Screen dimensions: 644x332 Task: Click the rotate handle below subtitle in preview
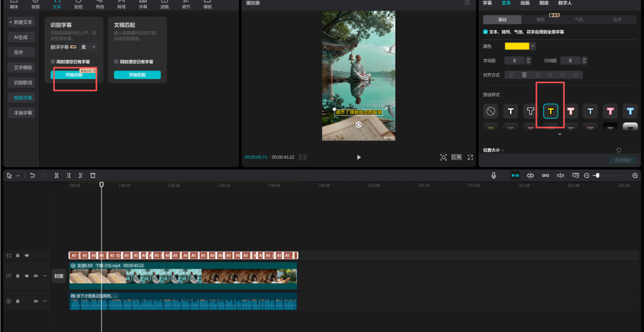358,125
